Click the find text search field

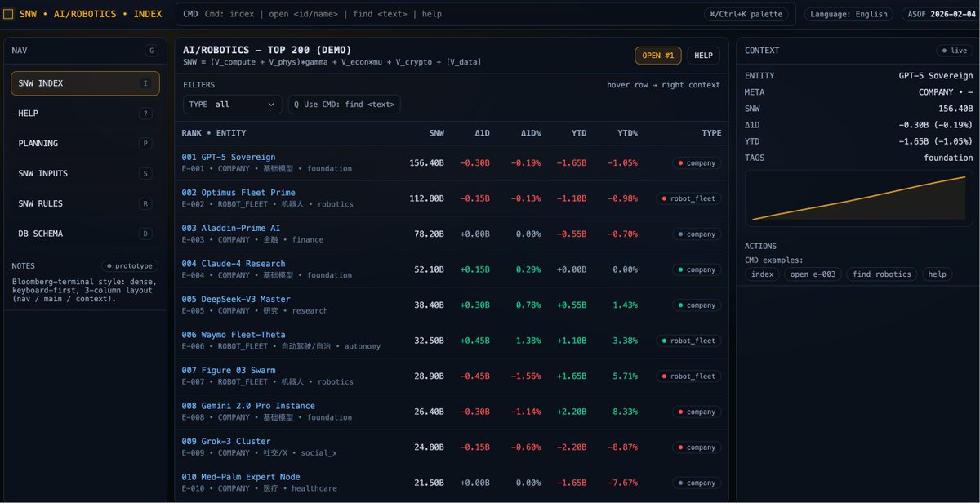pos(345,105)
